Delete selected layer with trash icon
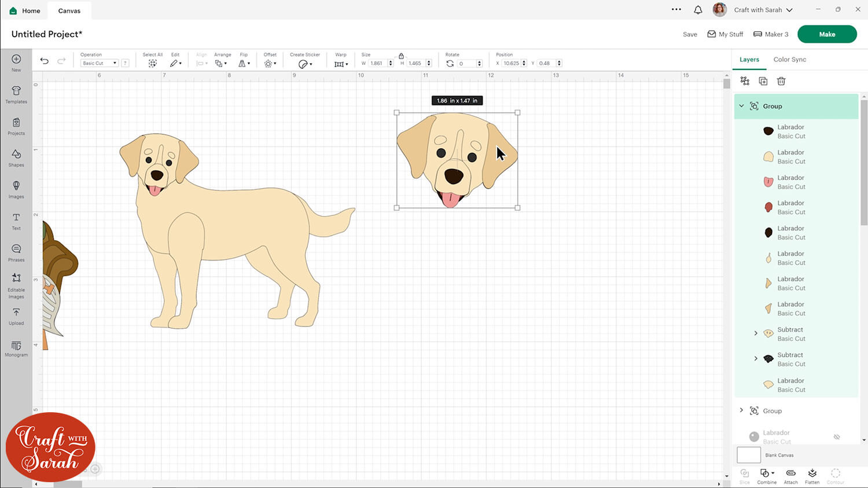 [781, 81]
